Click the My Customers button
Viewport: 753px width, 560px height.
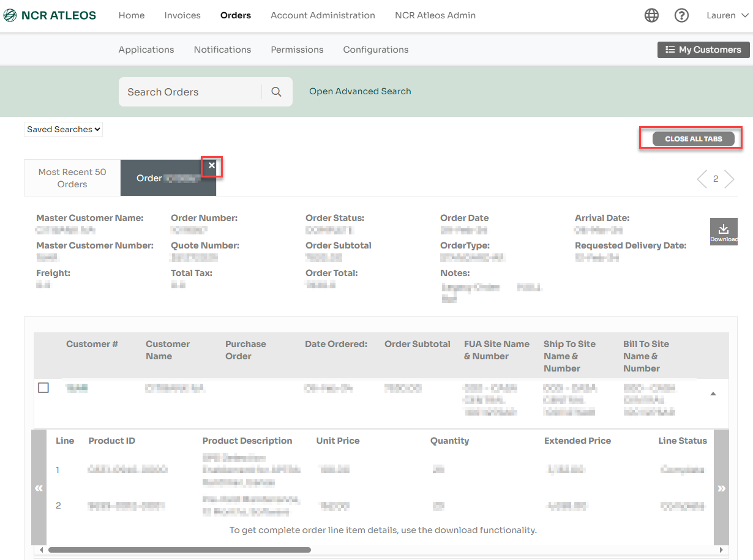tap(703, 50)
